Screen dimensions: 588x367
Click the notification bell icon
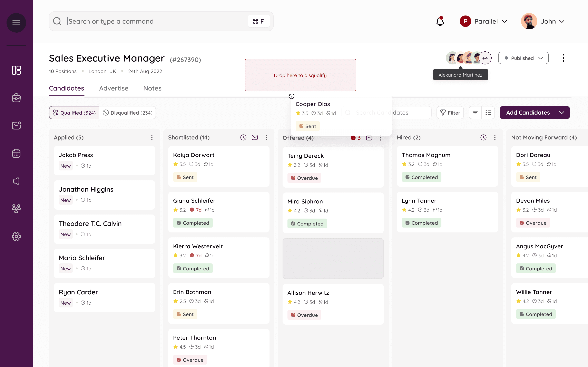(x=440, y=21)
